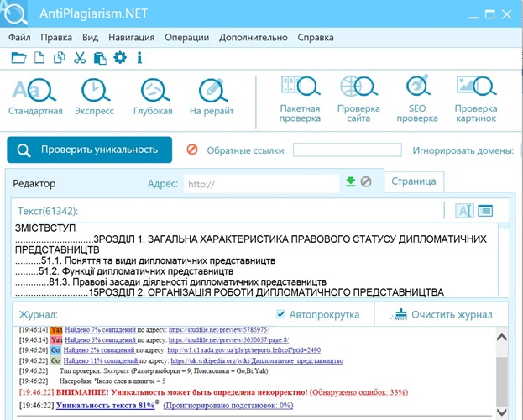Click the text editor vertical scrollbar
The height and width of the screenshot is (420, 523).
coord(504,260)
